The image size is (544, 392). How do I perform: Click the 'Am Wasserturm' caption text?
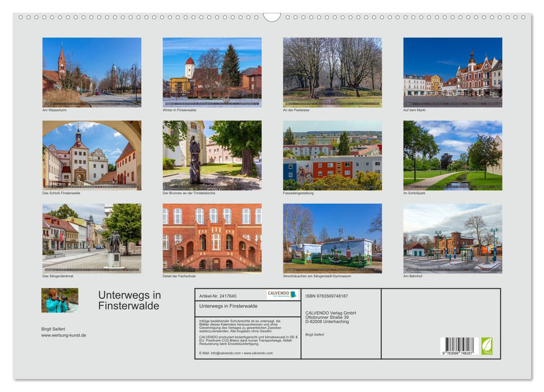pos(54,110)
